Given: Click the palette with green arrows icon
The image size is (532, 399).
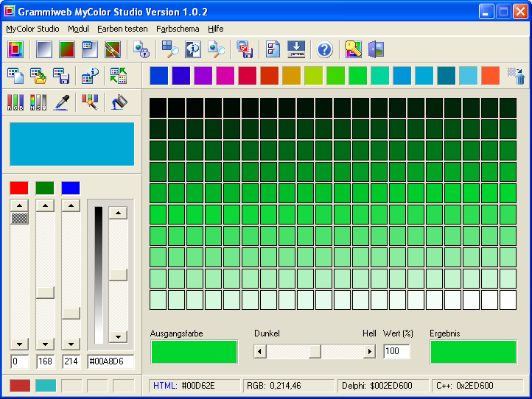Looking at the screenshot, I should pos(119,76).
